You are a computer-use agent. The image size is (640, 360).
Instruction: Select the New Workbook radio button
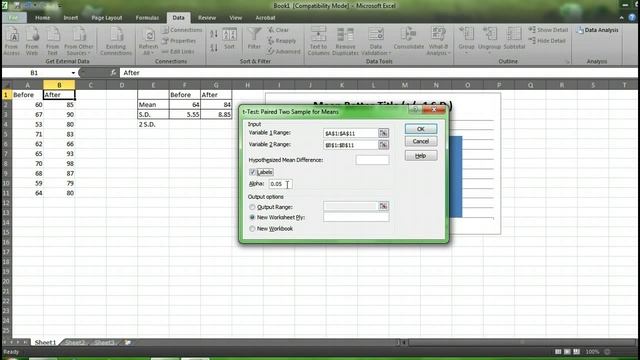click(252, 229)
